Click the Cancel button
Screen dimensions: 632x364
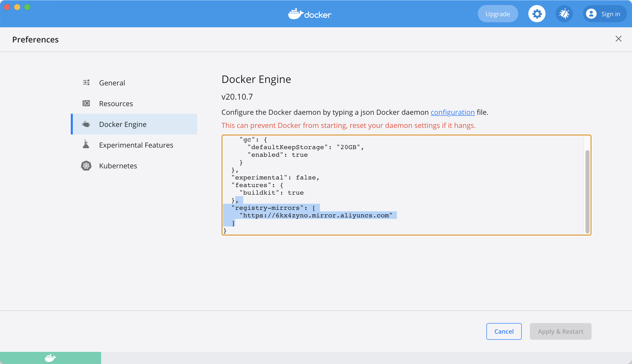[504, 331]
